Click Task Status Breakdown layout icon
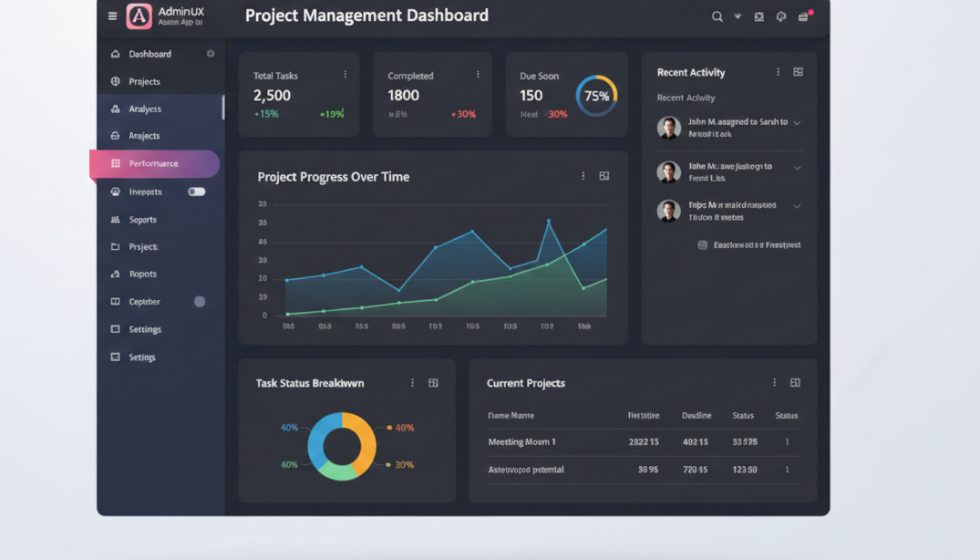The width and height of the screenshot is (980, 560). click(x=433, y=383)
